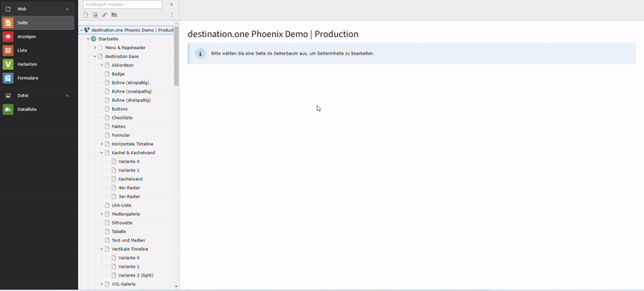
Task: Open the page tree three-dot options menu
Action: [171, 15]
